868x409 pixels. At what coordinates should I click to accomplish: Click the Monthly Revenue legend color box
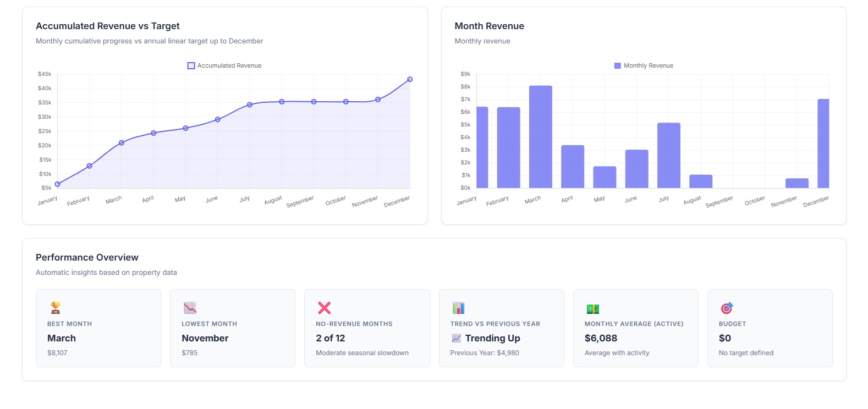point(617,65)
